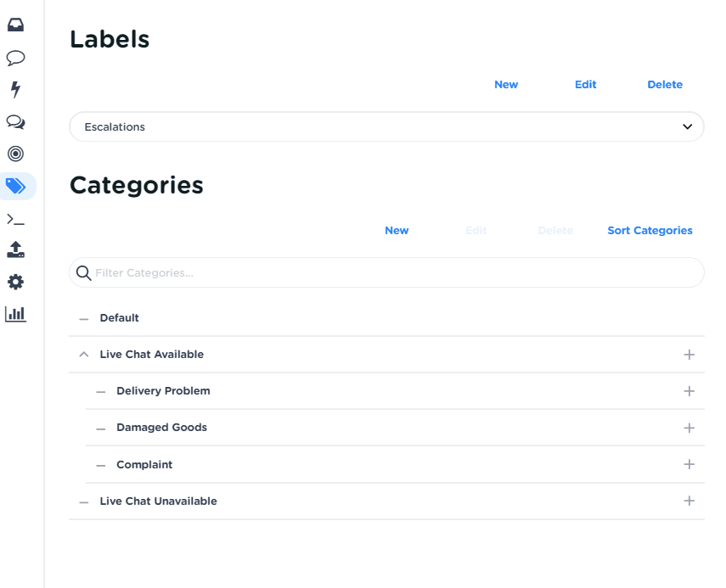The width and height of the screenshot is (726, 588).
Task: Click the single speech bubble sidebar icon
Action: pos(15,58)
